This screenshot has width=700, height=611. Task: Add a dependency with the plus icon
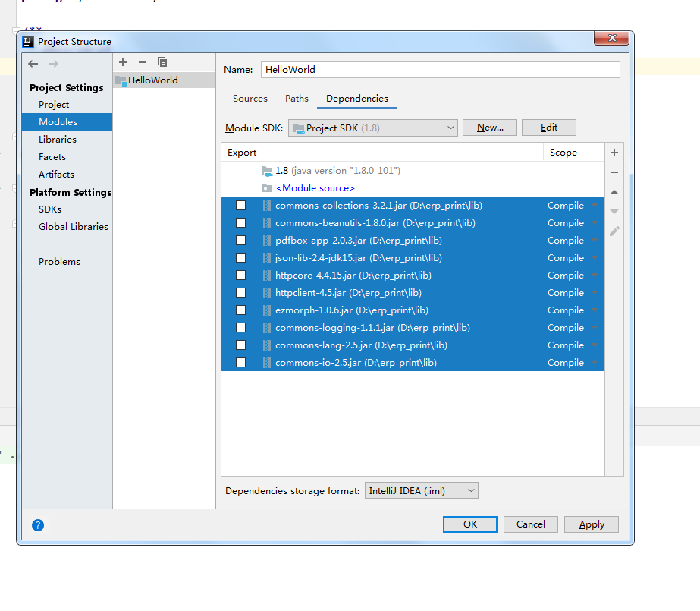(x=614, y=153)
